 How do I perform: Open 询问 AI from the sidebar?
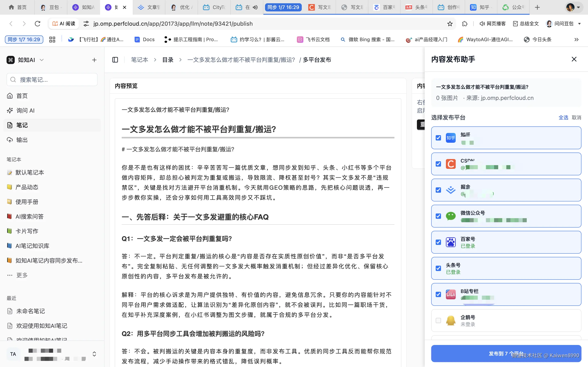(25, 111)
